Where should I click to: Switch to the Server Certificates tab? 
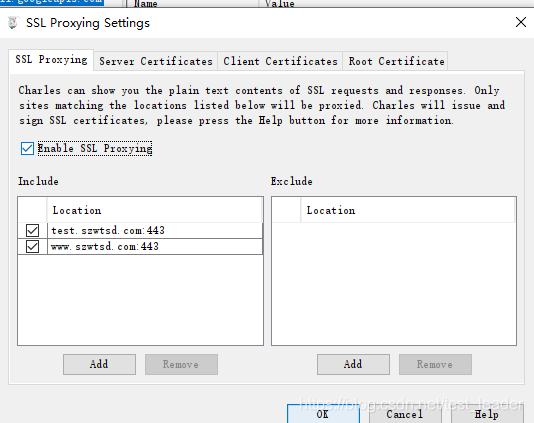156,61
